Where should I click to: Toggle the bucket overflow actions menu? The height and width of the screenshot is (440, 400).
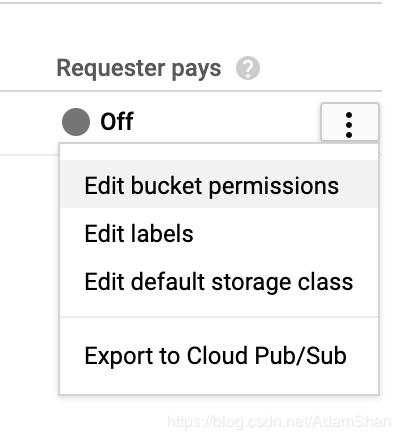(x=350, y=122)
